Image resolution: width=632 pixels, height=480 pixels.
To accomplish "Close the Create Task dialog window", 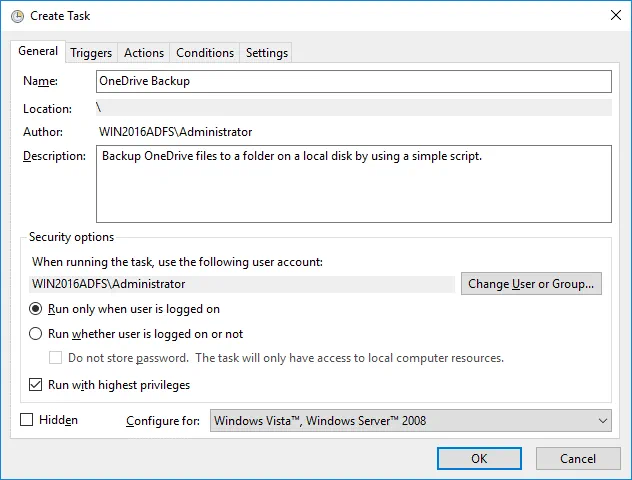I will pos(611,15).
